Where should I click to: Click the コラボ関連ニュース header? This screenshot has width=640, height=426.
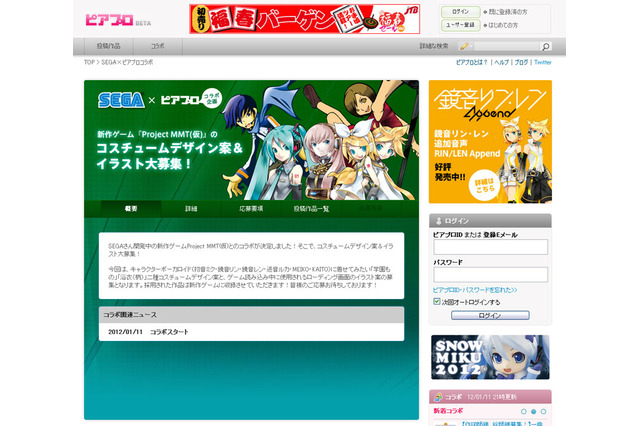point(251,315)
